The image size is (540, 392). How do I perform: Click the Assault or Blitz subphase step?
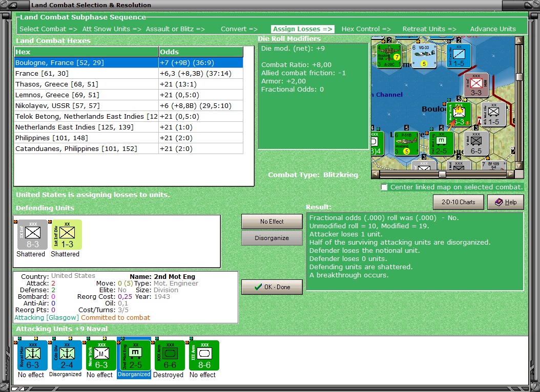click(x=175, y=29)
